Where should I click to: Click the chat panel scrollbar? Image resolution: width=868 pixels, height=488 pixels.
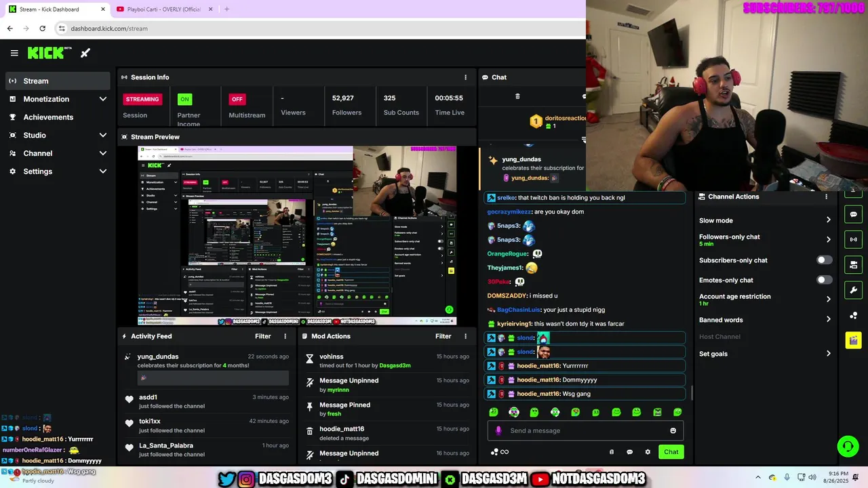(x=692, y=392)
